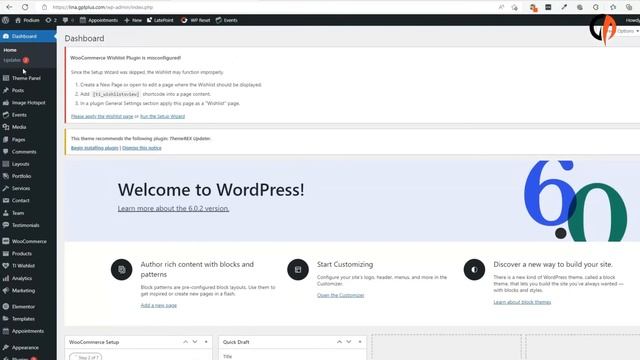
Task: Click the Discover new way round icon
Action: 474,269
